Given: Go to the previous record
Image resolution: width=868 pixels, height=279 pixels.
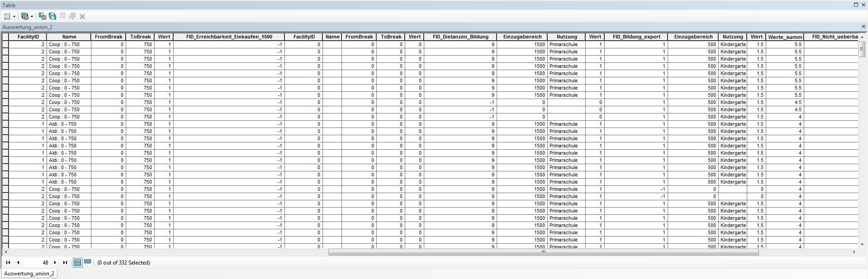Looking at the screenshot, I should (x=18, y=262).
